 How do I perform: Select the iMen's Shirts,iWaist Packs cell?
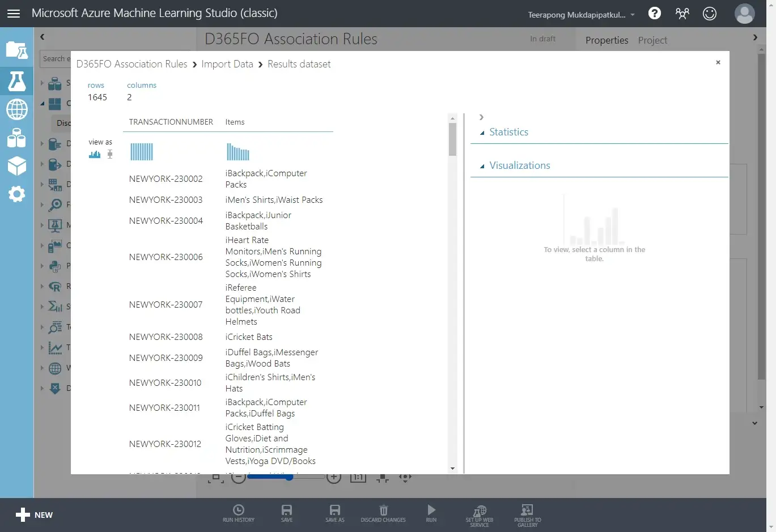tap(274, 200)
